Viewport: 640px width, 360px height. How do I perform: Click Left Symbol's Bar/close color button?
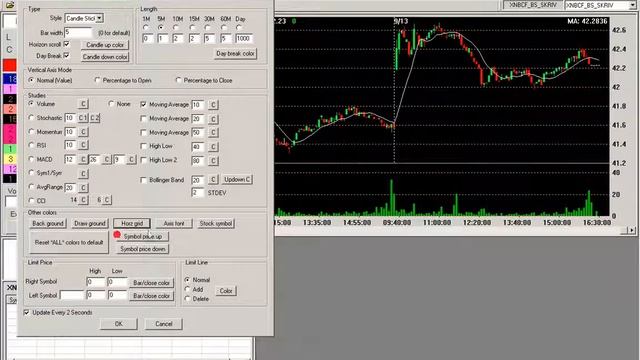tap(151, 296)
